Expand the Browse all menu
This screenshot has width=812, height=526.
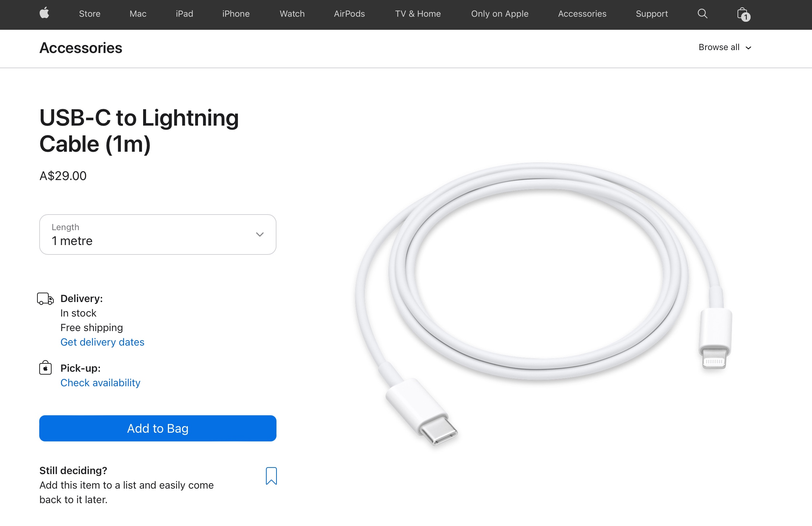point(724,48)
